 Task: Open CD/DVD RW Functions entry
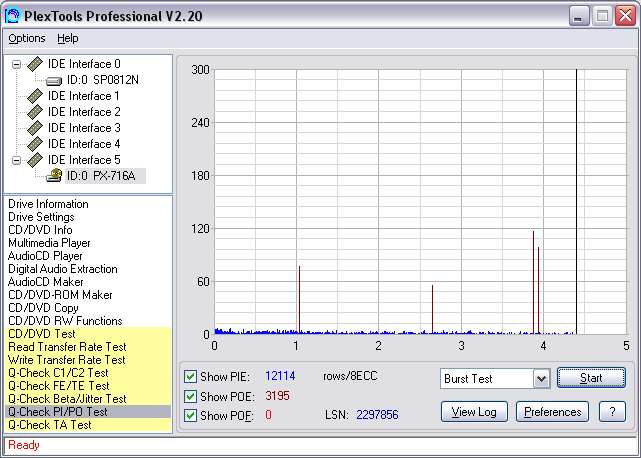65,321
